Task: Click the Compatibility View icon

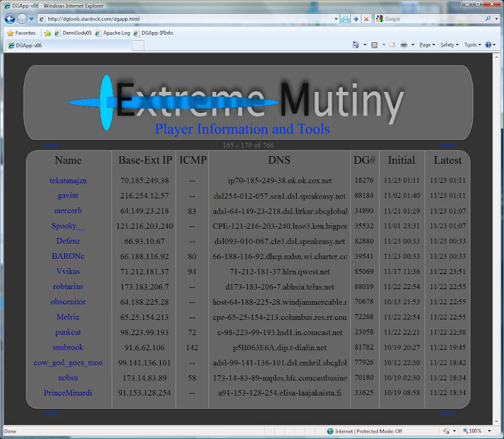Action: tap(345, 19)
